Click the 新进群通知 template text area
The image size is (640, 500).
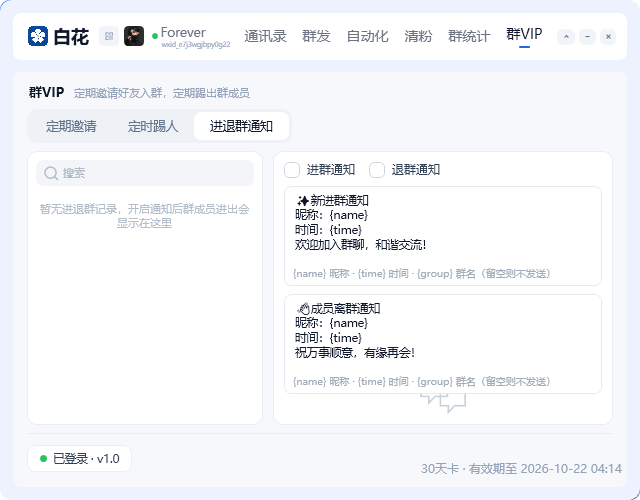(443, 236)
